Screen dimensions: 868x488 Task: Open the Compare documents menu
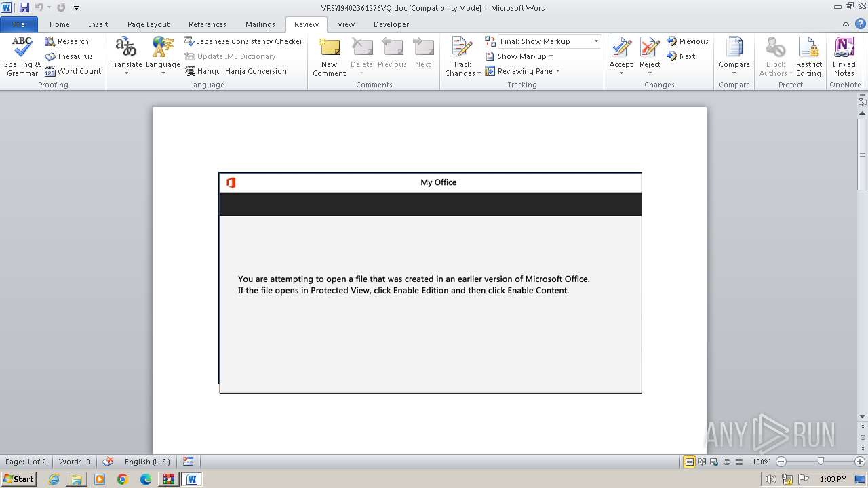point(734,56)
